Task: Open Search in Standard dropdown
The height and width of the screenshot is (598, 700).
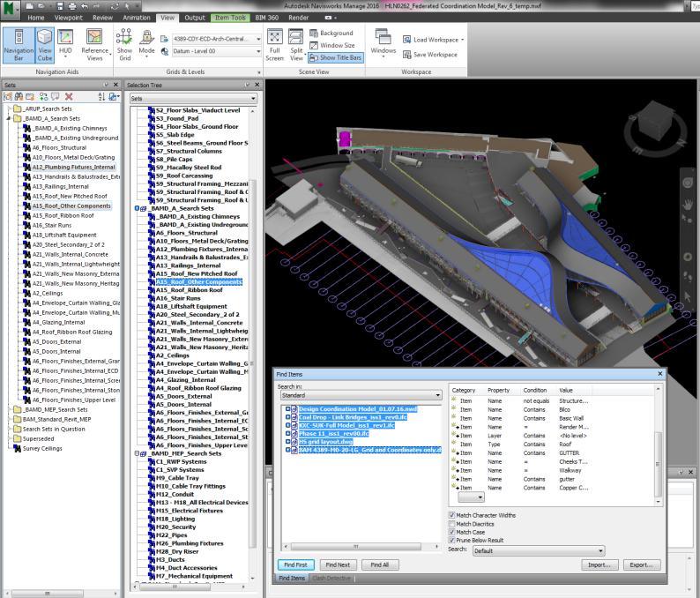Action: click(x=361, y=395)
